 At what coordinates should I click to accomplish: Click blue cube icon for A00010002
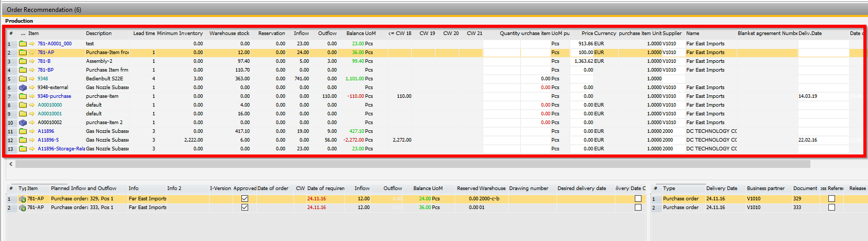[23, 123]
